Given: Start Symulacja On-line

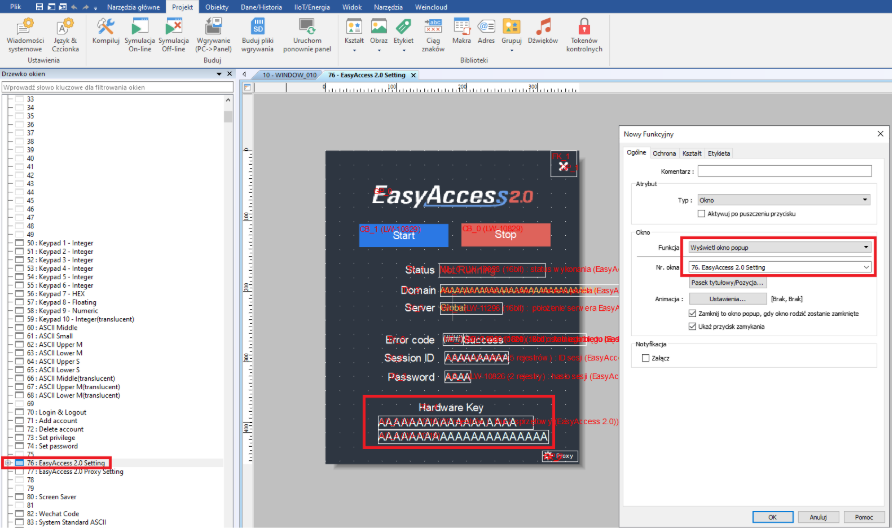Looking at the screenshot, I should tap(139, 35).
